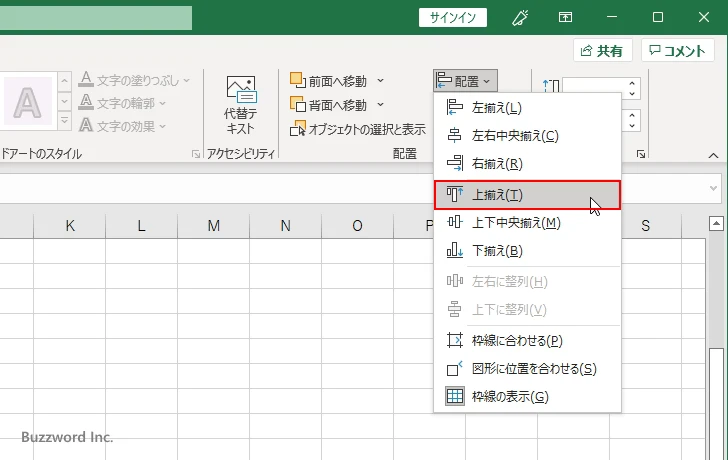Open the 配置 alignment dropdown
Screen dimensions: 728x460
click(465, 81)
